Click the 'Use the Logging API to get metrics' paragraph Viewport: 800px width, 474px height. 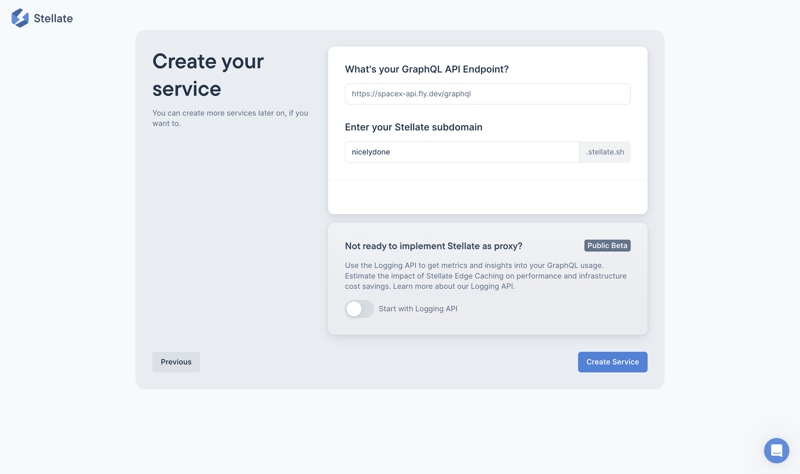pos(486,276)
